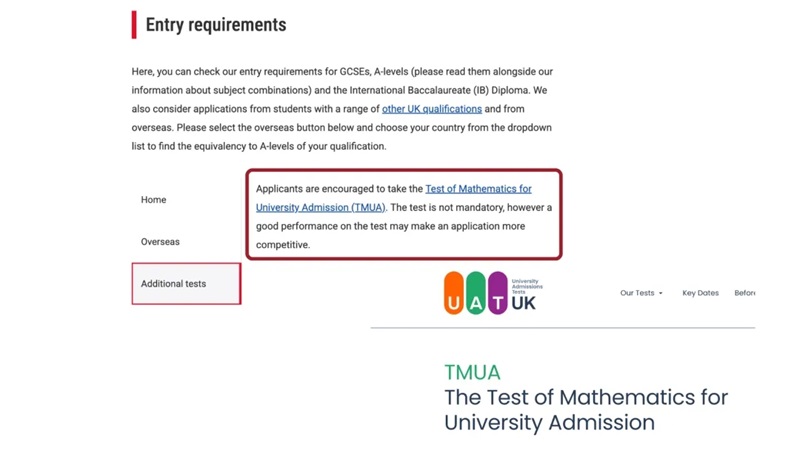This screenshot has height=450, width=800.
Task: Follow the other UK qualifications link
Action: [x=432, y=109]
